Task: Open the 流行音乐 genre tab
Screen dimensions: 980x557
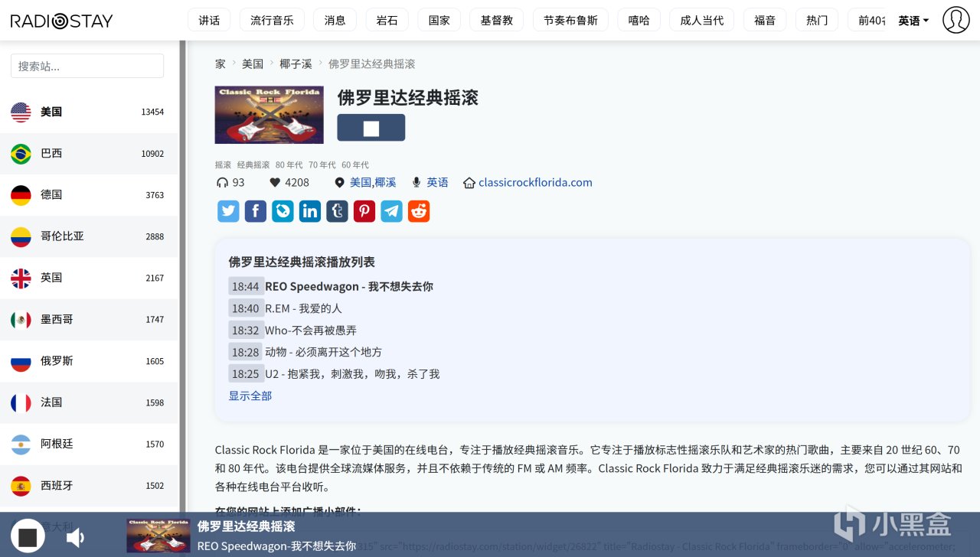Action: 272,20
